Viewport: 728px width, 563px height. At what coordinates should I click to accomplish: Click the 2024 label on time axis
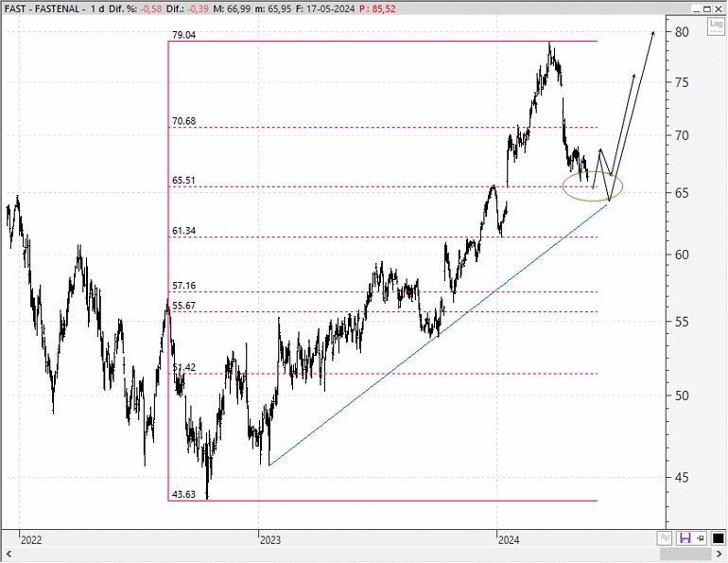509,540
